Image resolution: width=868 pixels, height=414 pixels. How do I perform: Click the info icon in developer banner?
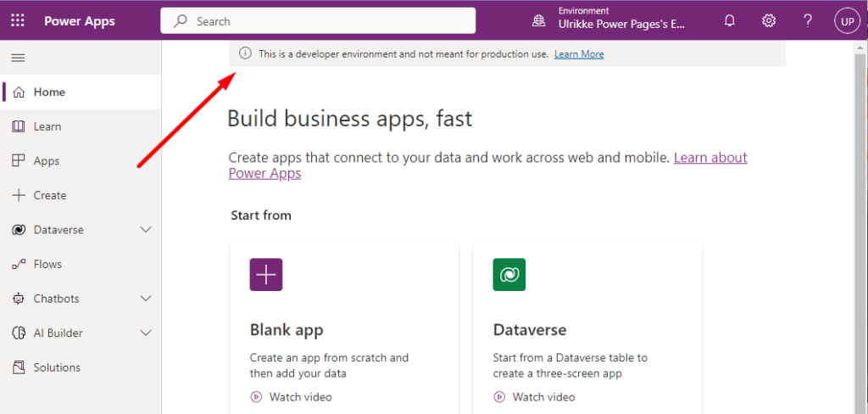[244, 53]
